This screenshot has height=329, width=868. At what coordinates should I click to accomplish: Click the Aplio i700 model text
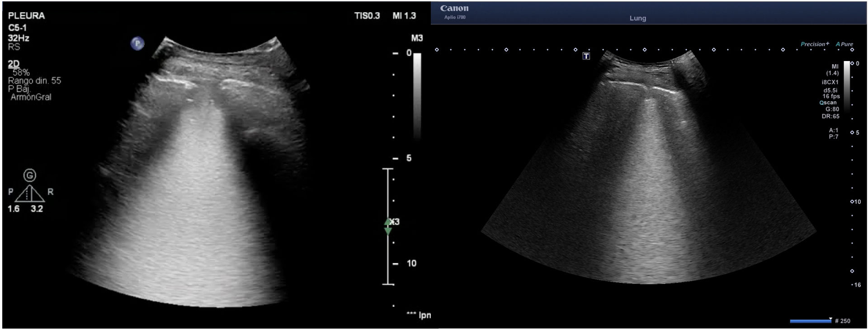tap(454, 18)
